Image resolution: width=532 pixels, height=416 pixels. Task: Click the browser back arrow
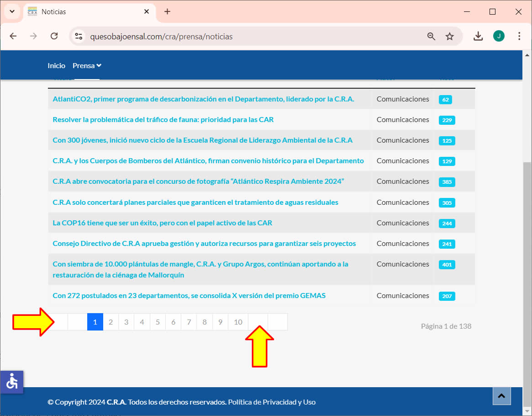(x=13, y=36)
